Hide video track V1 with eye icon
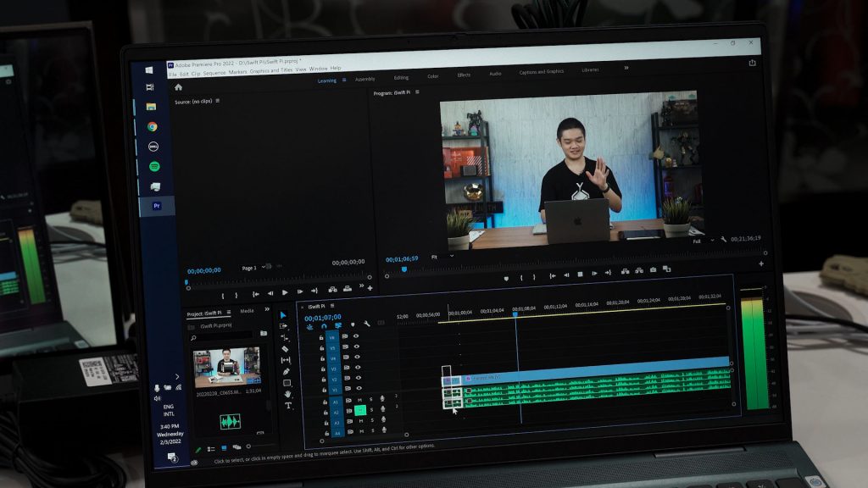This screenshot has width=868, height=488. (359, 388)
